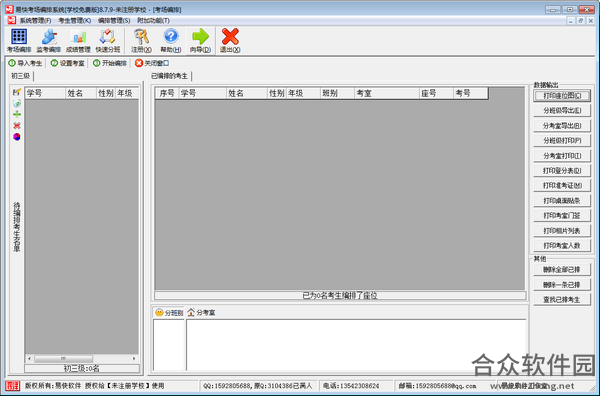Click the 分考室 house icon tab
600x396 pixels.
(201, 313)
